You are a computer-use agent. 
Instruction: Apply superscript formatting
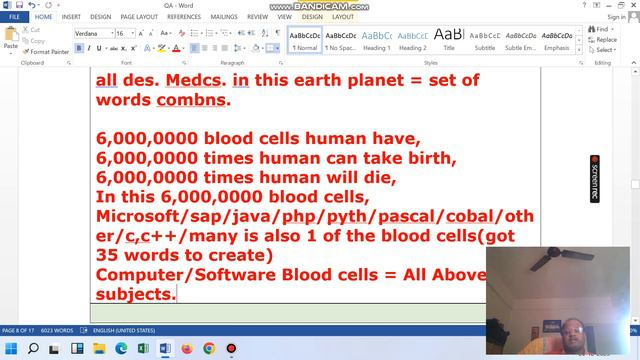pyautogui.click(x=133, y=49)
